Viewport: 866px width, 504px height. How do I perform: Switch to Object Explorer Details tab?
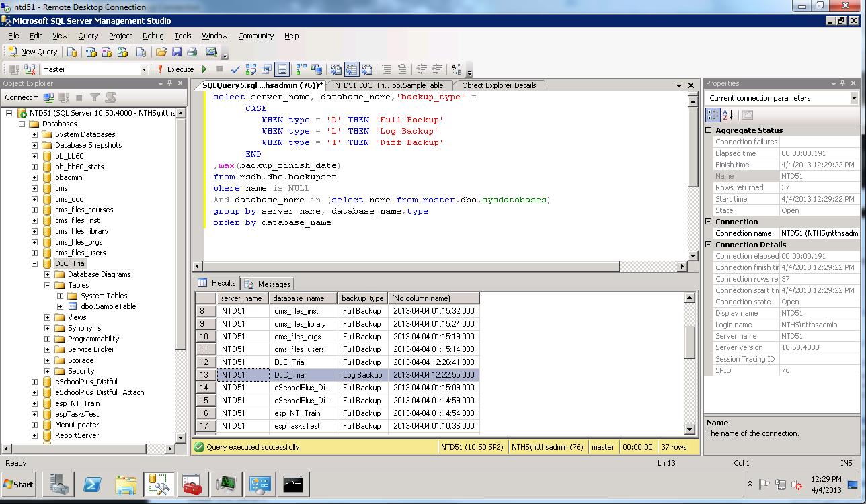pos(498,85)
